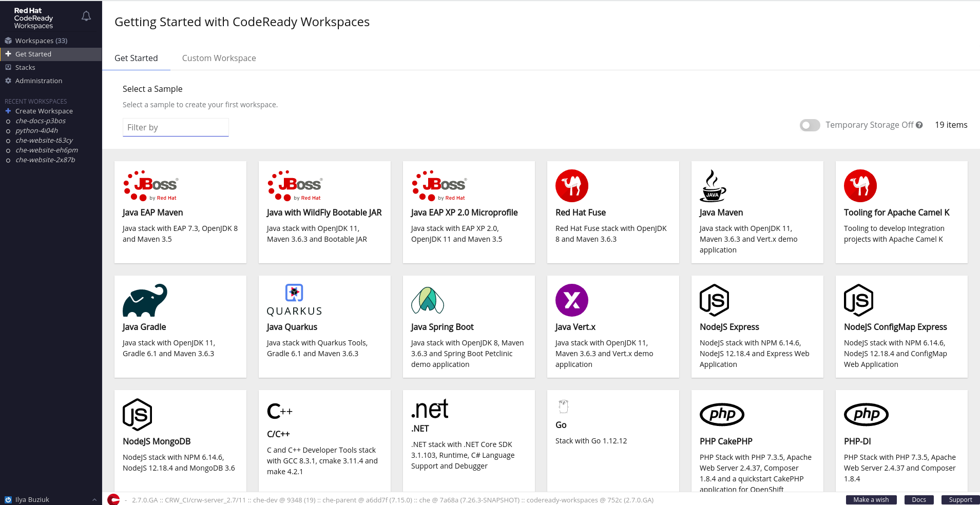Choose the purple Vert.x logo
980x505 pixels.
point(572,300)
